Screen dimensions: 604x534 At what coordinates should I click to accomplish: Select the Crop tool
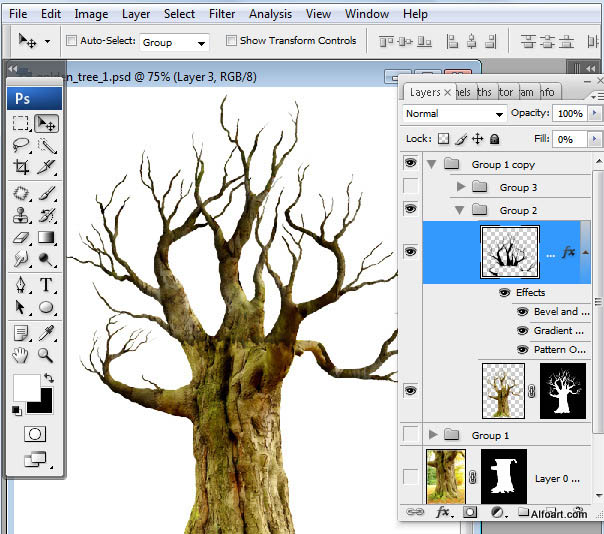tap(21, 168)
